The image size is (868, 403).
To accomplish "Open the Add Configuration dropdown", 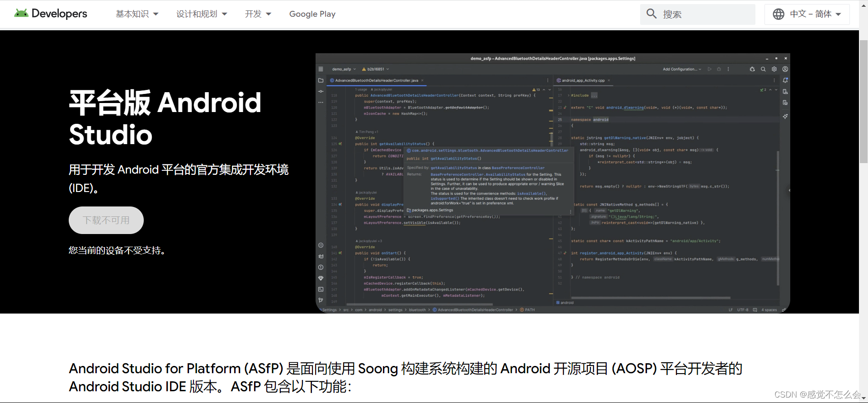I will [682, 69].
